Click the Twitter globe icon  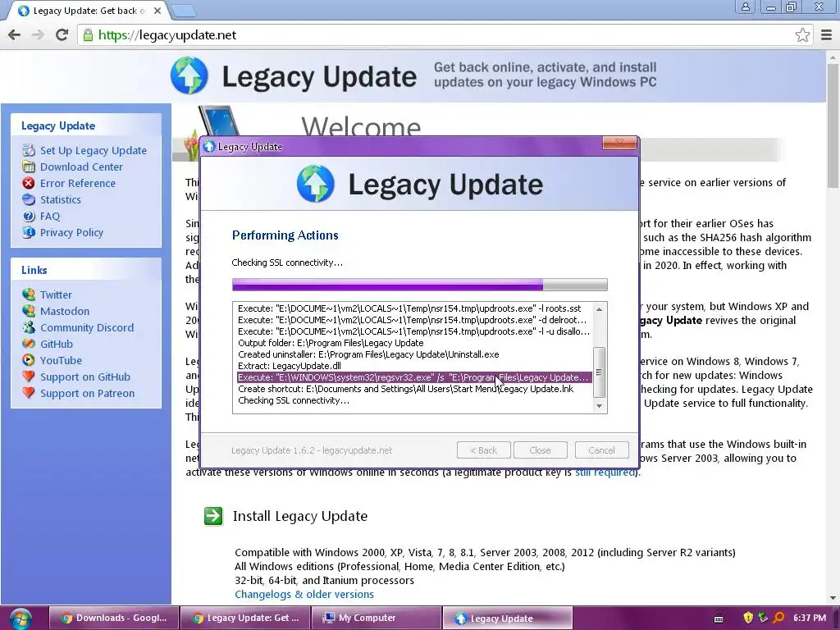point(29,294)
